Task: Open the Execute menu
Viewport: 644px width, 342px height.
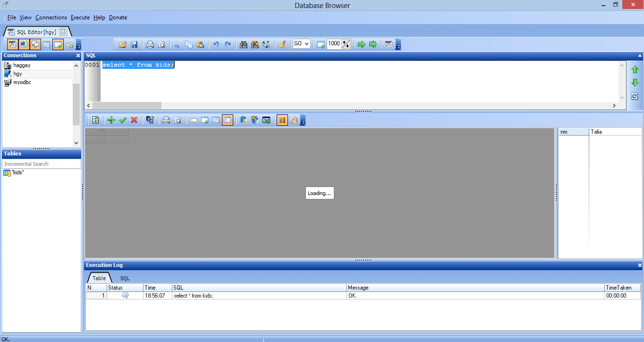Action: click(x=80, y=17)
